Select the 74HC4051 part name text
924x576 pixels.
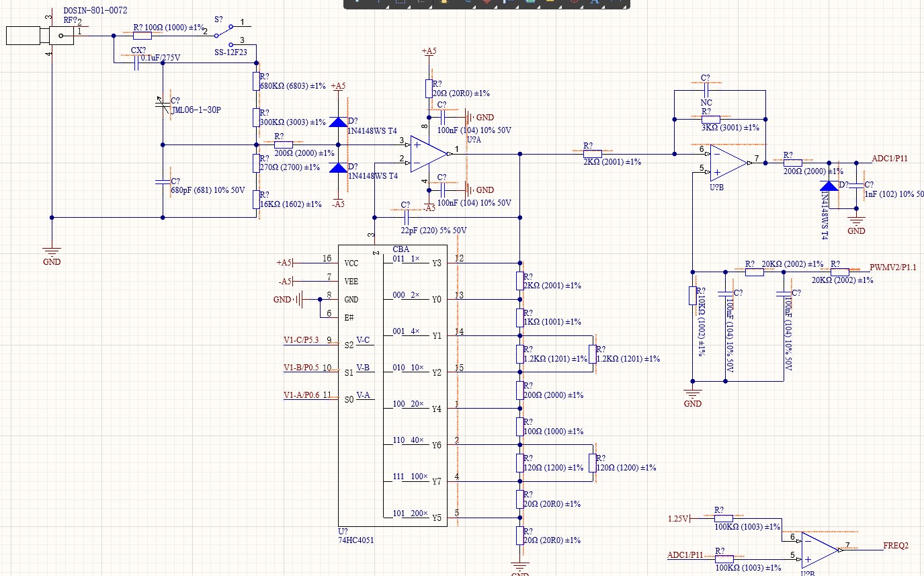356,540
